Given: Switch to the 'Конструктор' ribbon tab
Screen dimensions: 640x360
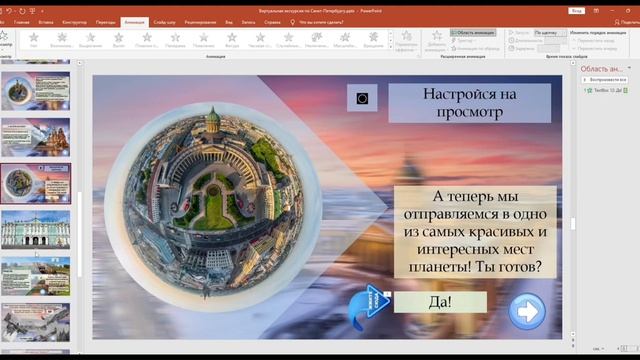Looking at the screenshot, I should pos(74,22).
